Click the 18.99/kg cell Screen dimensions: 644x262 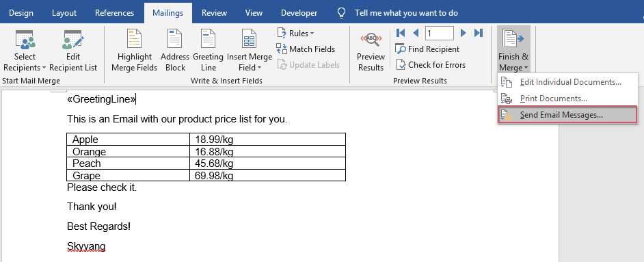(x=267, y=140)
